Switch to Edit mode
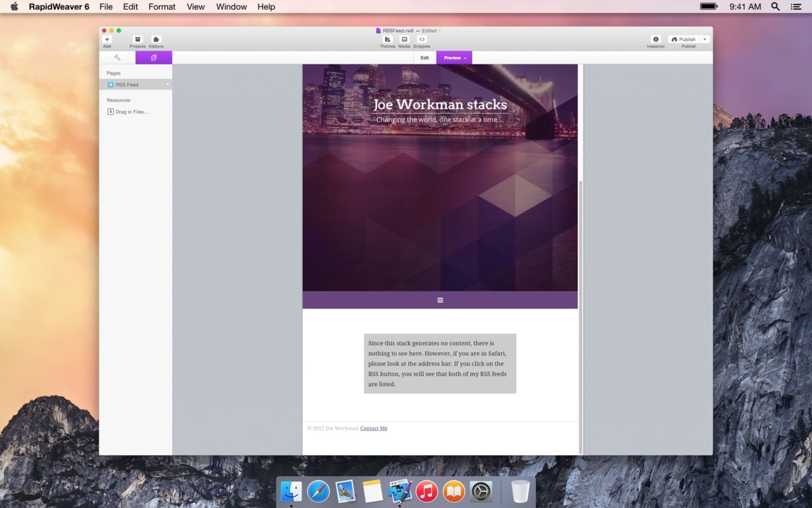The image size is (812, 508). point(425,58)
